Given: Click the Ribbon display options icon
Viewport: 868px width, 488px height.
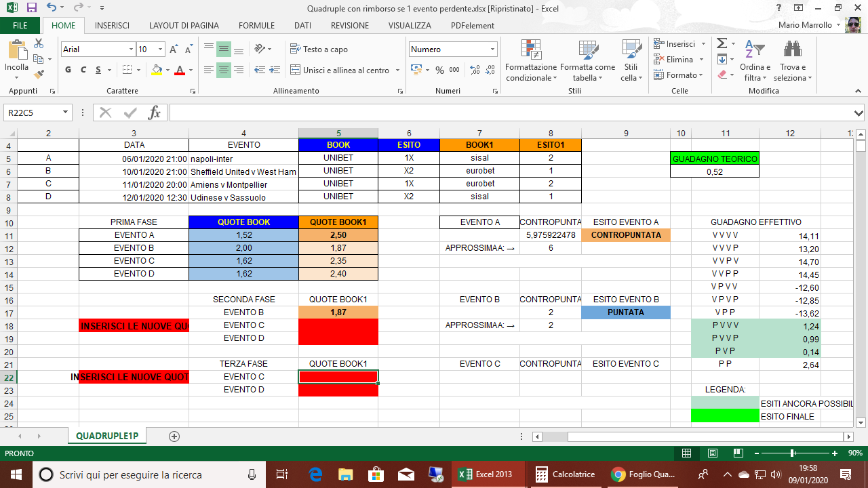Looking at the screenshot, I should (x=798, y=8).
